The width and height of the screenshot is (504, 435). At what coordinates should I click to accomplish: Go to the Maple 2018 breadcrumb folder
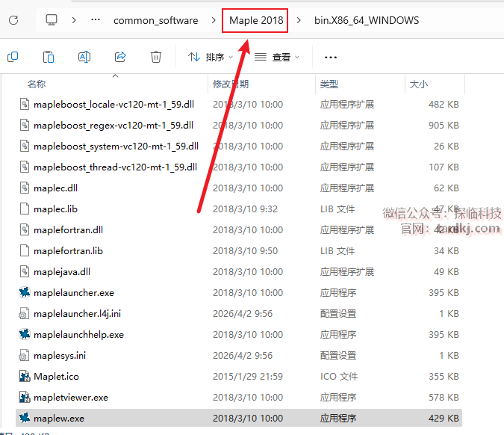pyautogui.click(x=256, y=20)
